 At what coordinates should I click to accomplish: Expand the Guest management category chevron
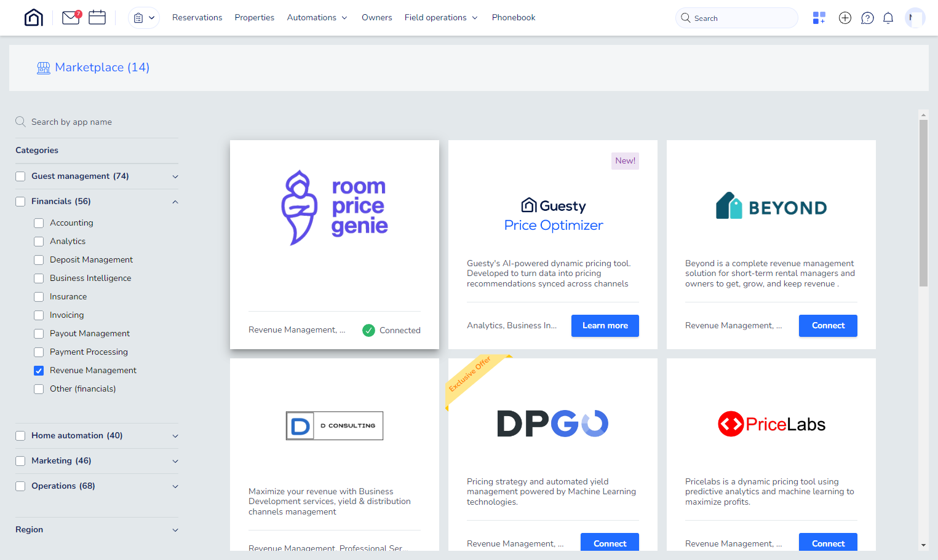click(175, 177)
